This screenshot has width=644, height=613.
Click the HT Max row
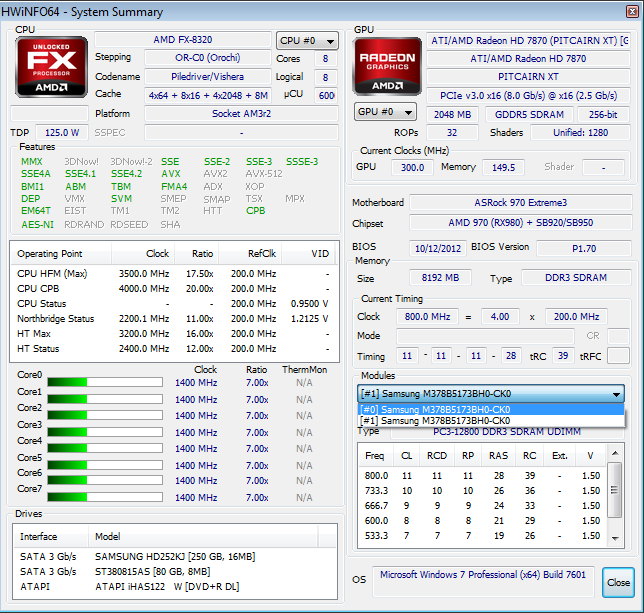(x=173, y=334)
